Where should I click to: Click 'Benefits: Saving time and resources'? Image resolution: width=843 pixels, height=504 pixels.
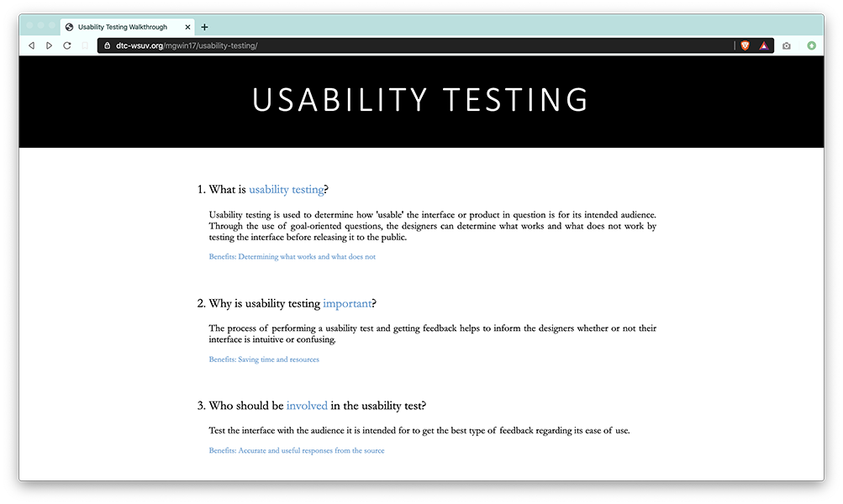264,360
